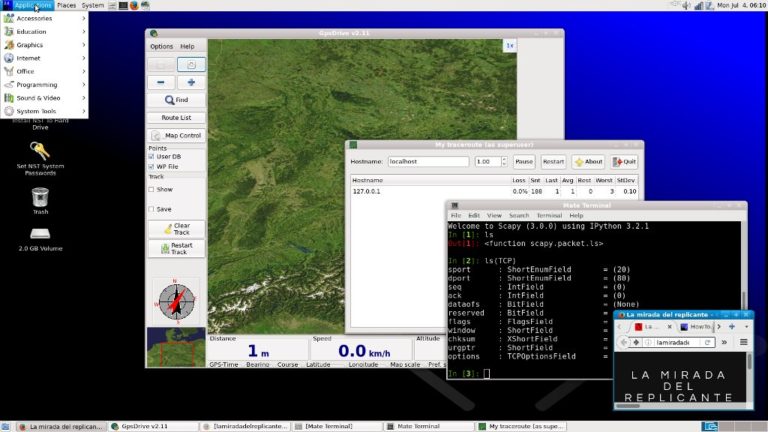The image size is (768, 432).
Task: Click the Firefox horizontal scrollbar
Action: [681, 406]
